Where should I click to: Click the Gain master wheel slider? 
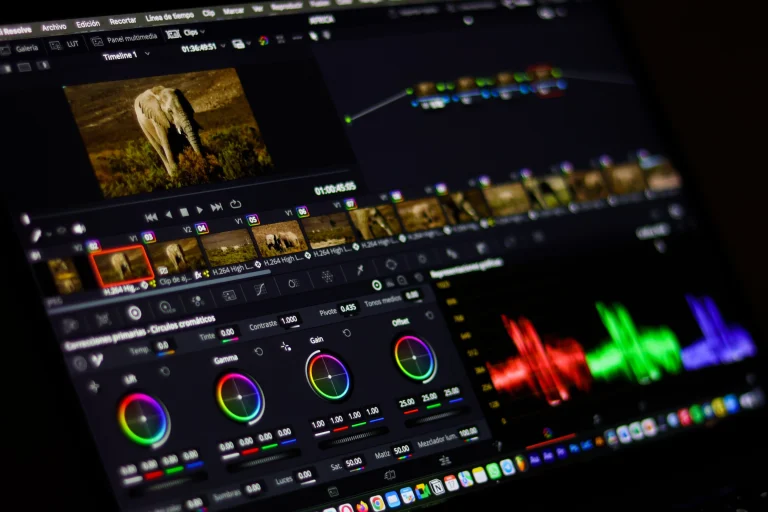tap(353, 438)
